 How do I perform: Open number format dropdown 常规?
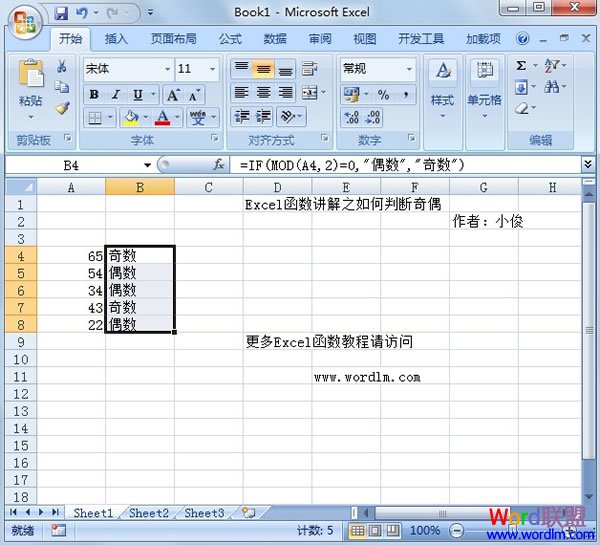[409, 69]
